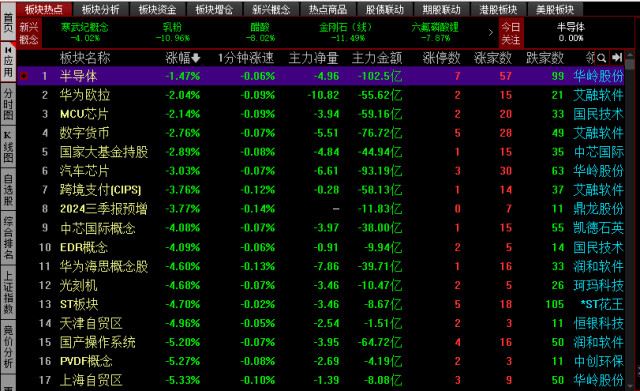Select the 光刻机 sector row
Screen dimensions: 640x391
(x=320, y=285)
